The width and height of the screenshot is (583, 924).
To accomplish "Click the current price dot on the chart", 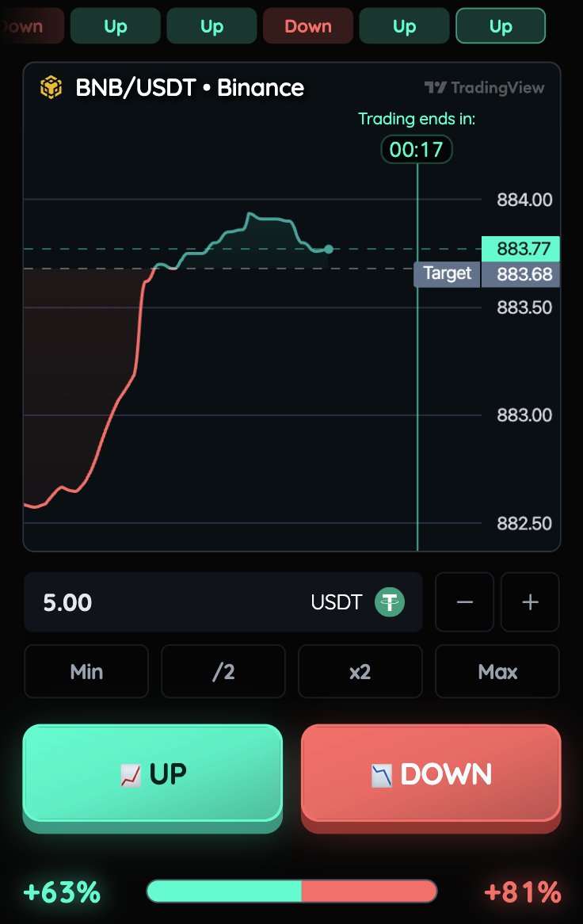I will [329, 250].
